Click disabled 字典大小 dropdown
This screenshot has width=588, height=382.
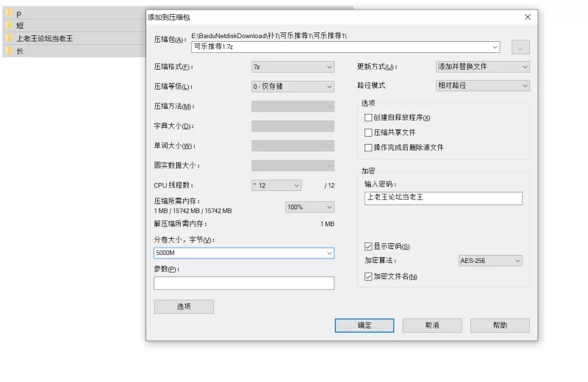point(293,126)
